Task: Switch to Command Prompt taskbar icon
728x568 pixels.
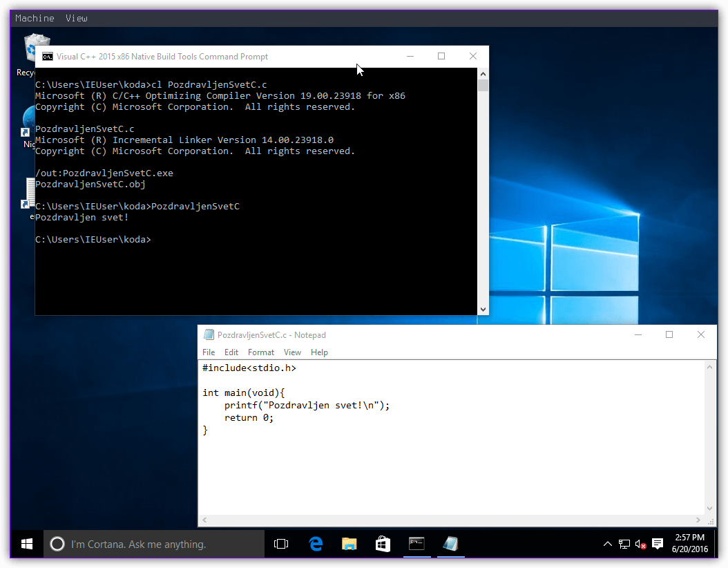Action: (x=416, y=544)
